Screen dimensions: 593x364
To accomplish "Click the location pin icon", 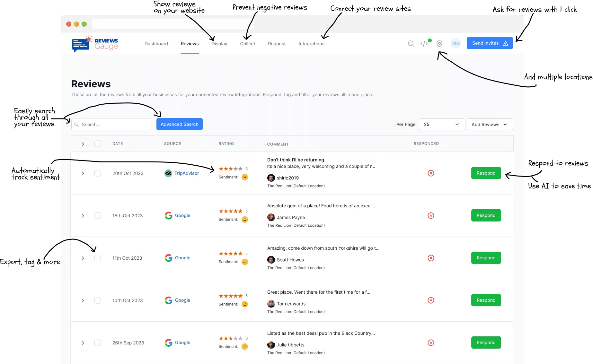I will coord(439,44).
